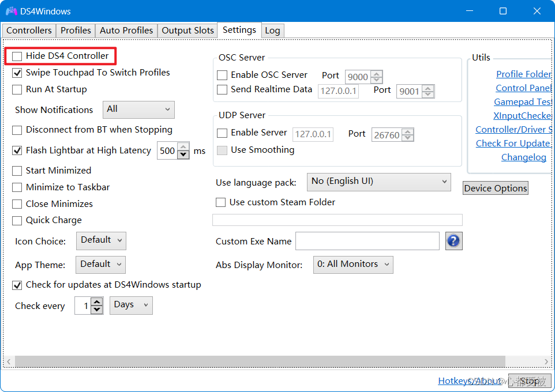Enable OSC Server checkbox

[x=222, y=76]
